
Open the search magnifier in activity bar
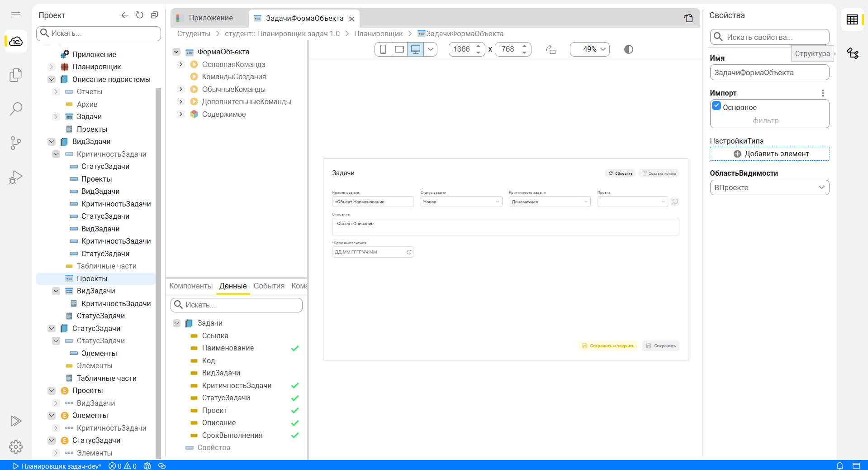click(x=16, y=109)
